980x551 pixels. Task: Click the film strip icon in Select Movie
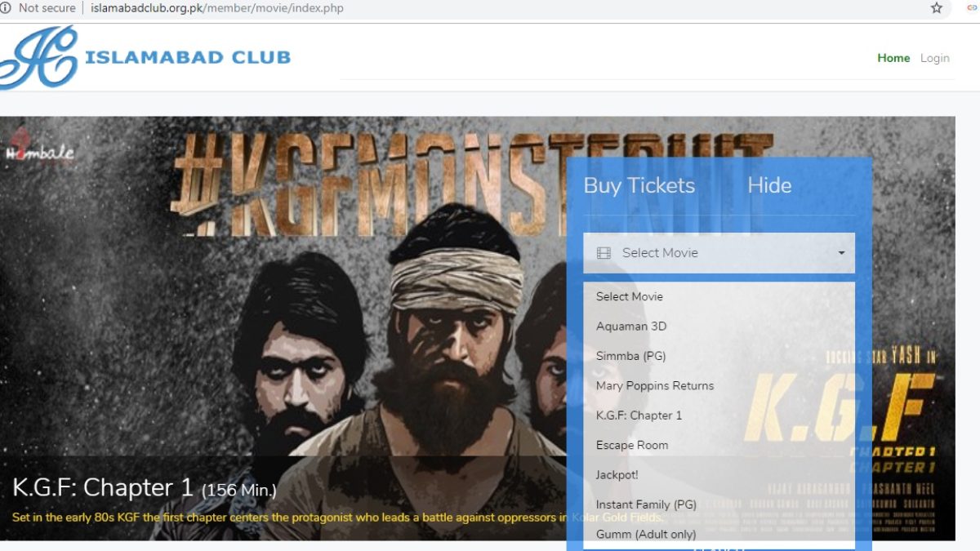point(604,253)
